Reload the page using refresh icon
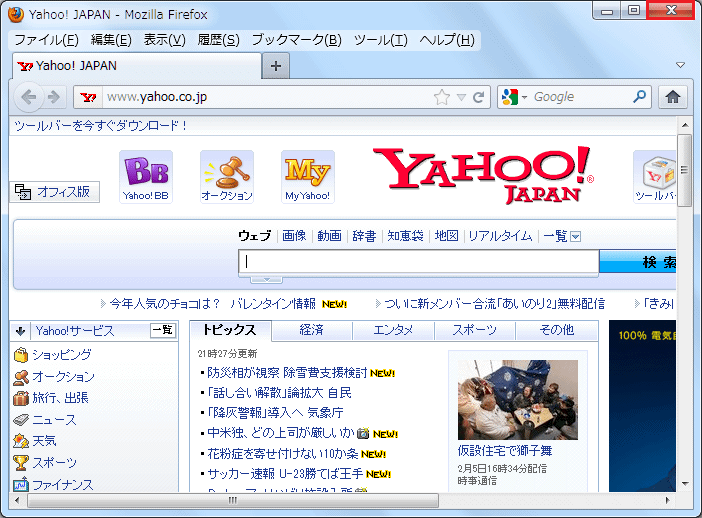Image resolution: width=702 pixels, height=518 pixels. pos(479,97)
